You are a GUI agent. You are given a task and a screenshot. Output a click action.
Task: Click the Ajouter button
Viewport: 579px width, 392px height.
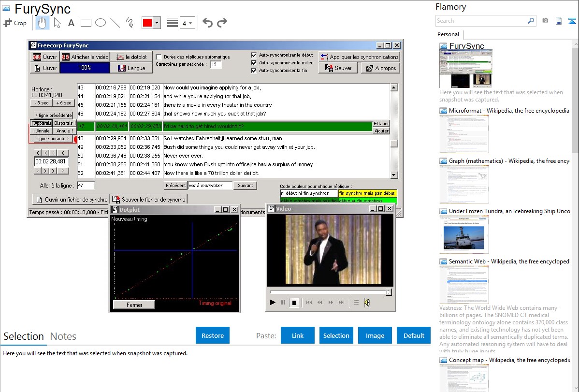pyautogui.click(x=381, y=131)
